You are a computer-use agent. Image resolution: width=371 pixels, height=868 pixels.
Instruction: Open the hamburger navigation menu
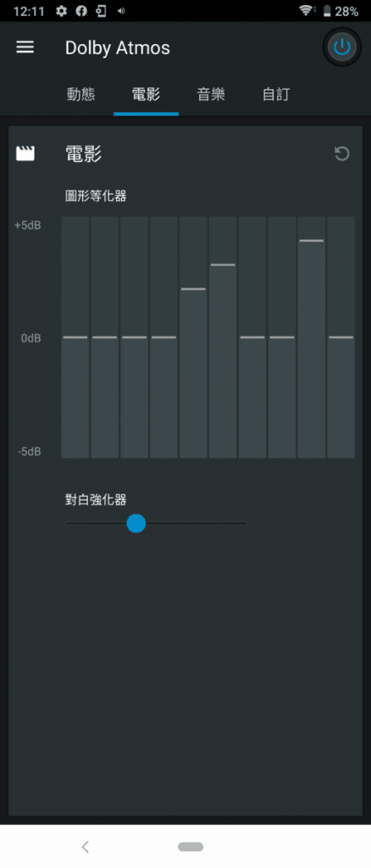pyautogui.click(x=25, y=47)
